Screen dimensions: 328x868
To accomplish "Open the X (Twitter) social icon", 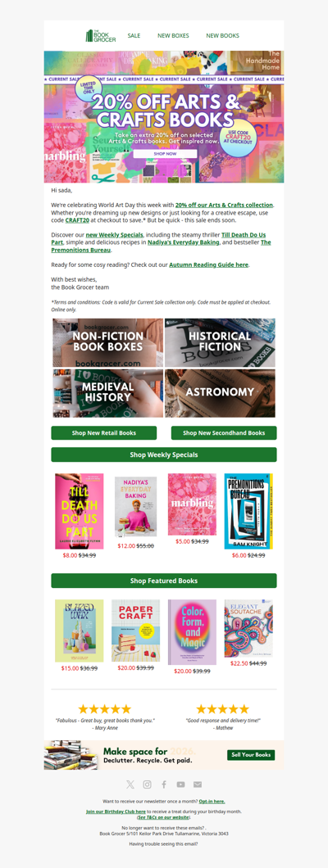I will click(x=130, y=784).
